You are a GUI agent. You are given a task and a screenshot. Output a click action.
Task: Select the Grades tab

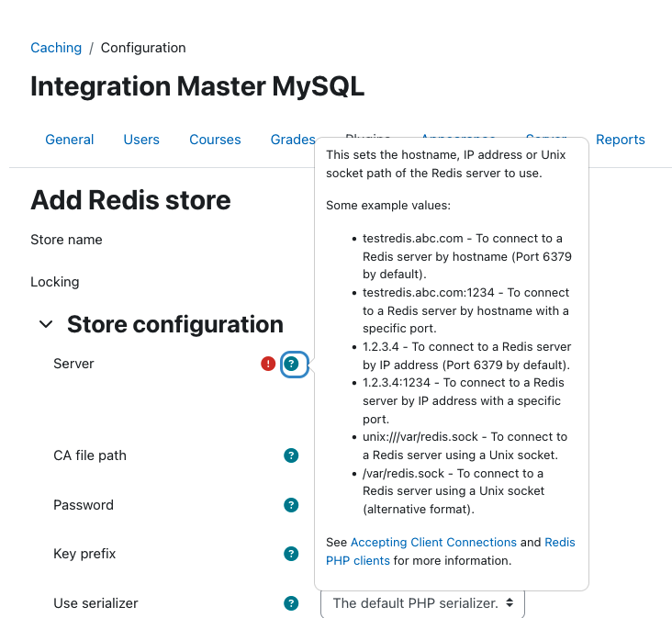pyautogui.click(x=293, y=140)
